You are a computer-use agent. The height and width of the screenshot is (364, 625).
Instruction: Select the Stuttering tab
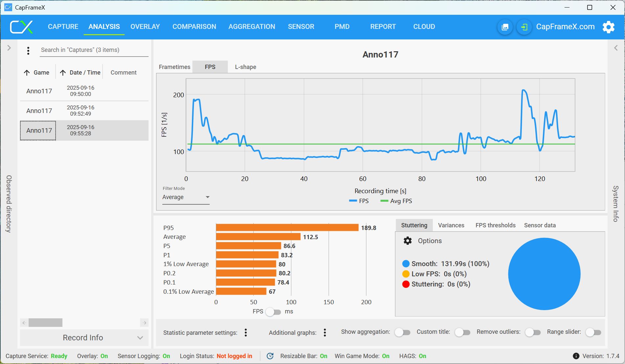(x=414, y=225)
